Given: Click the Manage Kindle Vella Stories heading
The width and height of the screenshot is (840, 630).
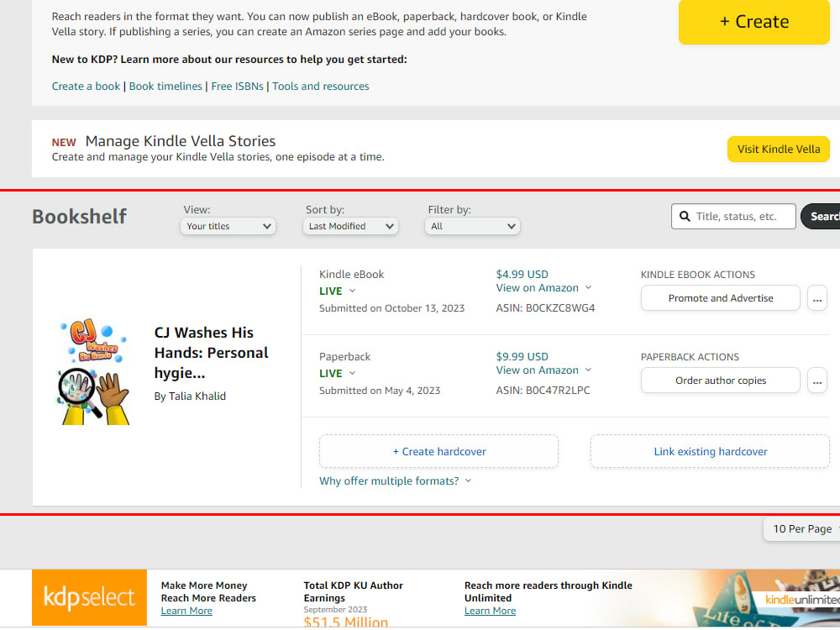Looking at the screenshot, I should 180,141.
